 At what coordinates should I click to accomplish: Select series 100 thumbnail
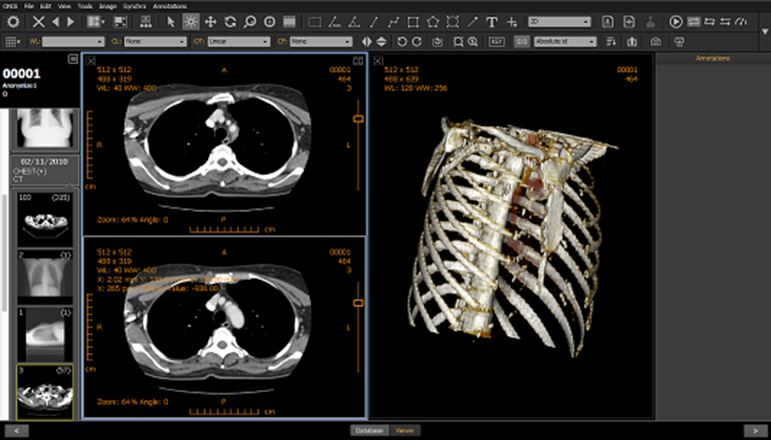(45, 219)
